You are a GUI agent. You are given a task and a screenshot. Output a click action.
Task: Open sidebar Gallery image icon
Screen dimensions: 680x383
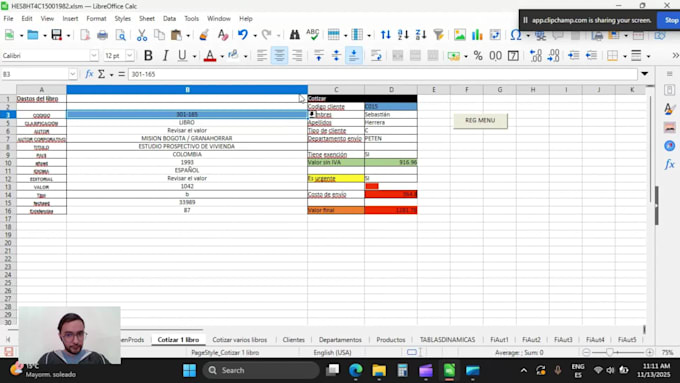click(x=669, y=128)
